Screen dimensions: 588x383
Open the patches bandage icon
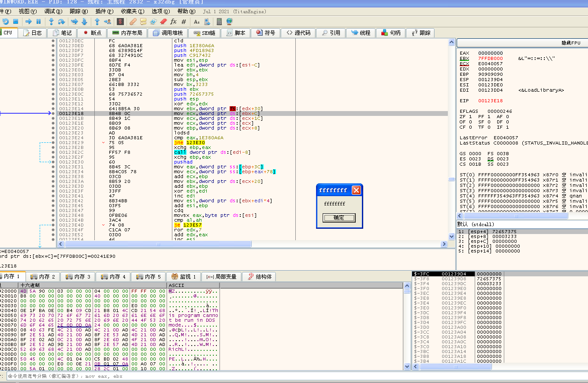(133, 21)
